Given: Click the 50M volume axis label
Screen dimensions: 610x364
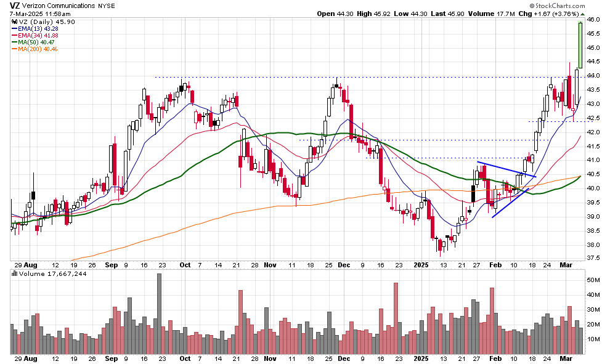Looking at the screenshot, I should coord(593,280).
